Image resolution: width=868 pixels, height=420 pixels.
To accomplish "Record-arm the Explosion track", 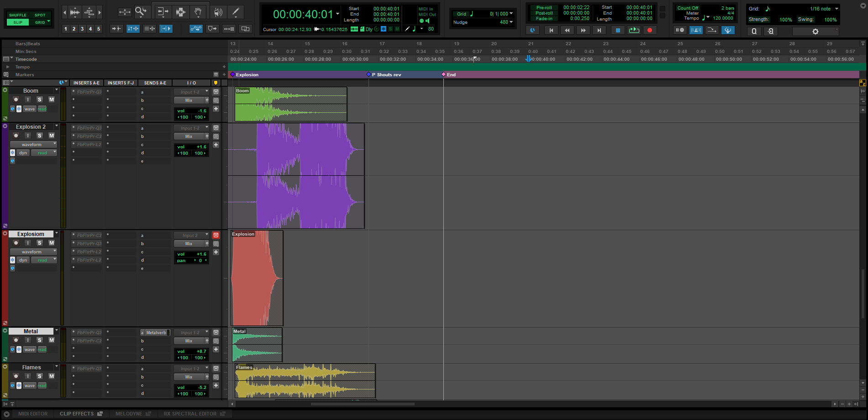I will [x=16, y=243].
